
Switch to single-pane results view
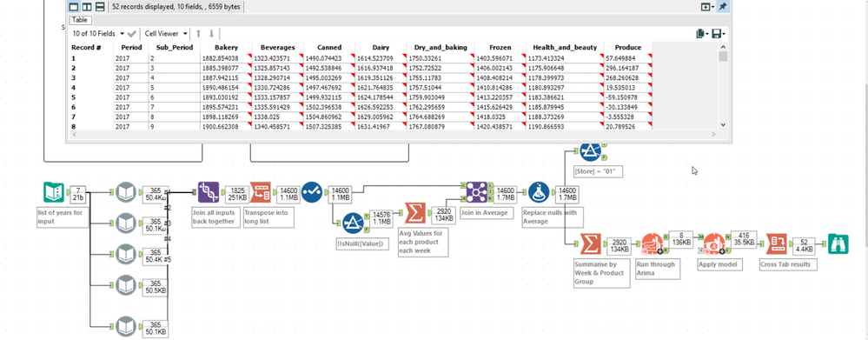coord(74,7)
